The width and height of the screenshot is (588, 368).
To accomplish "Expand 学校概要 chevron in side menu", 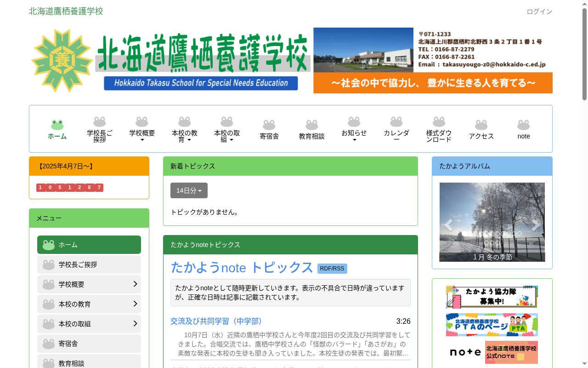I will [x=135, y=284].
